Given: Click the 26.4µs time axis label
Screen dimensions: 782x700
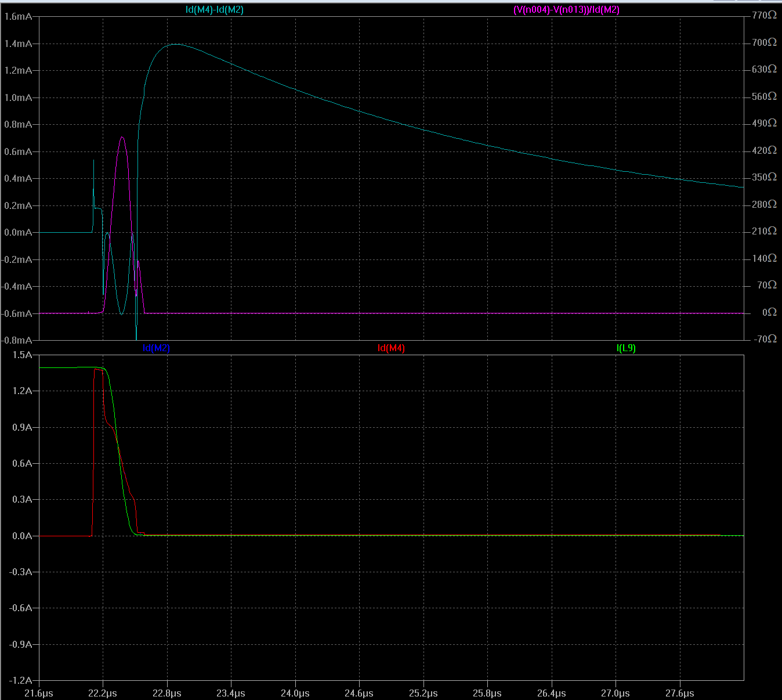Looking at the screenshot, I should pyautogui.click(x=552, y=694).
